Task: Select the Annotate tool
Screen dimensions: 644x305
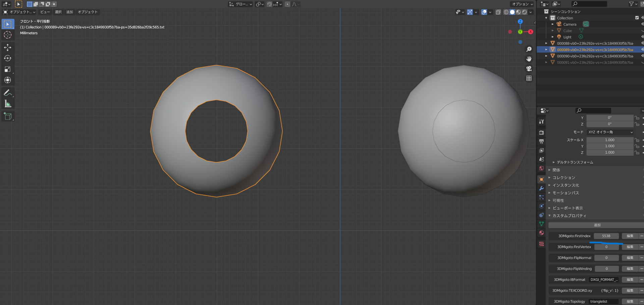Action: (8, 93)
